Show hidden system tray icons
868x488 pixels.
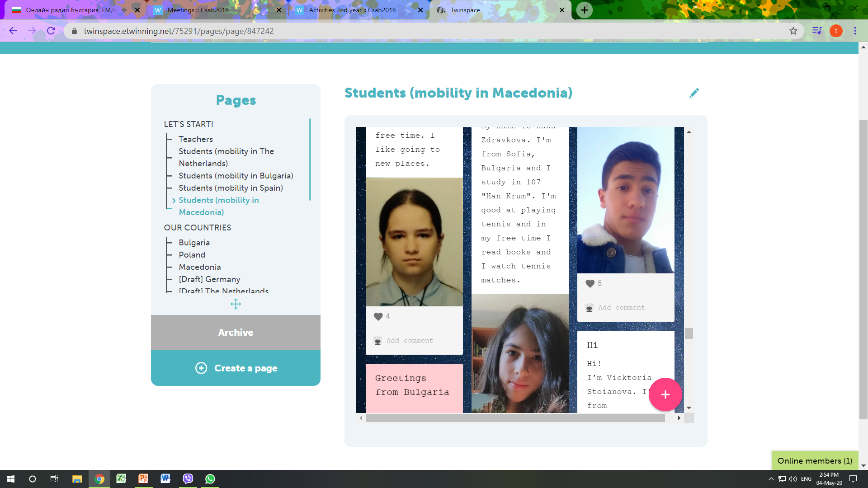(771, 479)
